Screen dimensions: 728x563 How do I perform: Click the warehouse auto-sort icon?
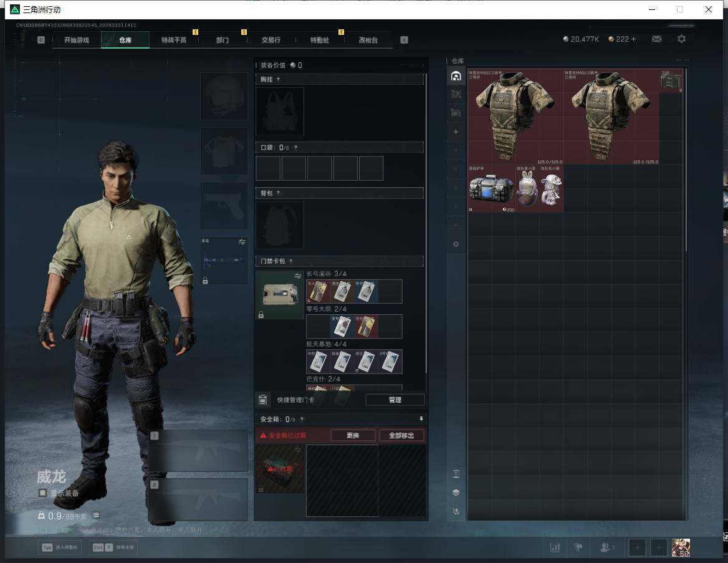456,511
